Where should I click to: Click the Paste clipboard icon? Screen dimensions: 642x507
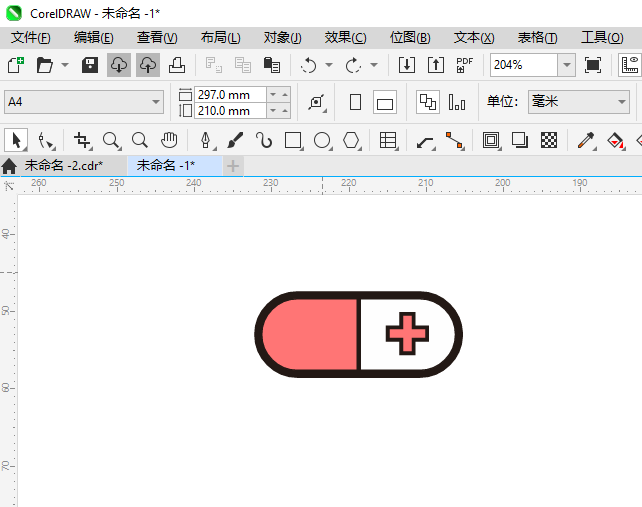pos(272,65)
